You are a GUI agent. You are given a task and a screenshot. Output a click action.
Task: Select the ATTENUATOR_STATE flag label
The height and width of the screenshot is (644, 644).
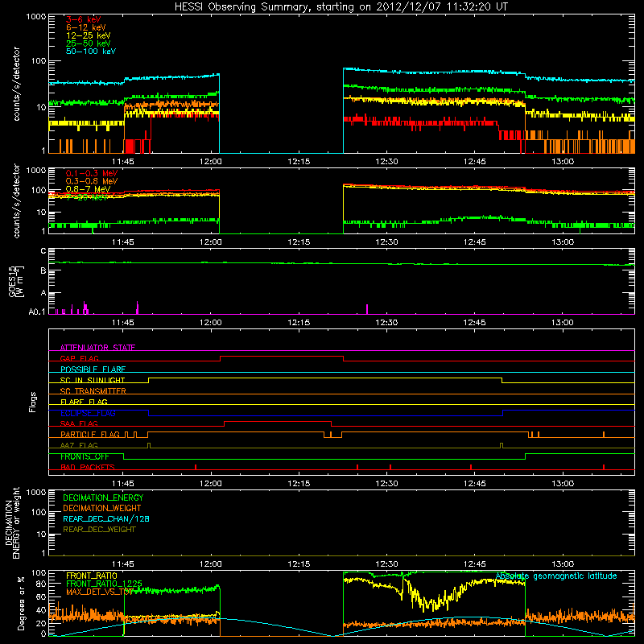97,348
